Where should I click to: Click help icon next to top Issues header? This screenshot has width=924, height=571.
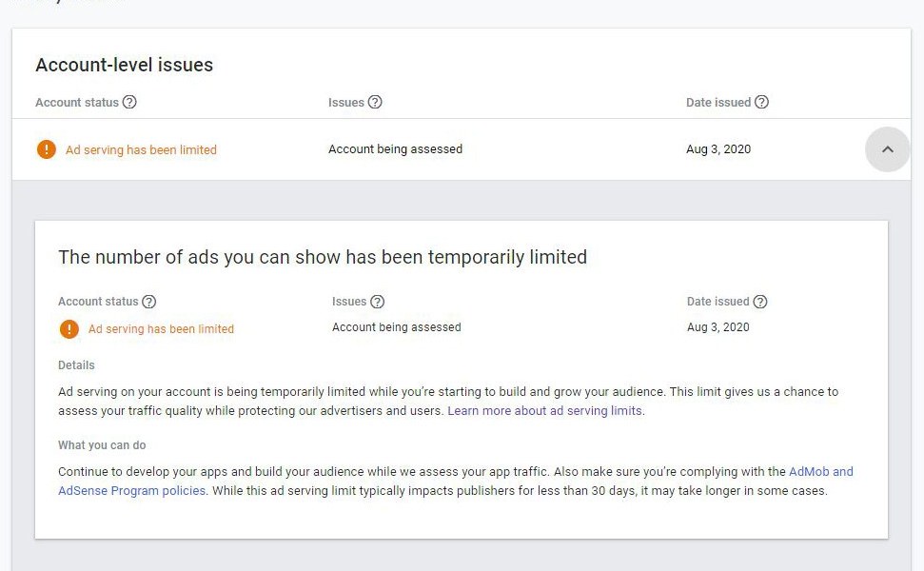pos(375,102)
